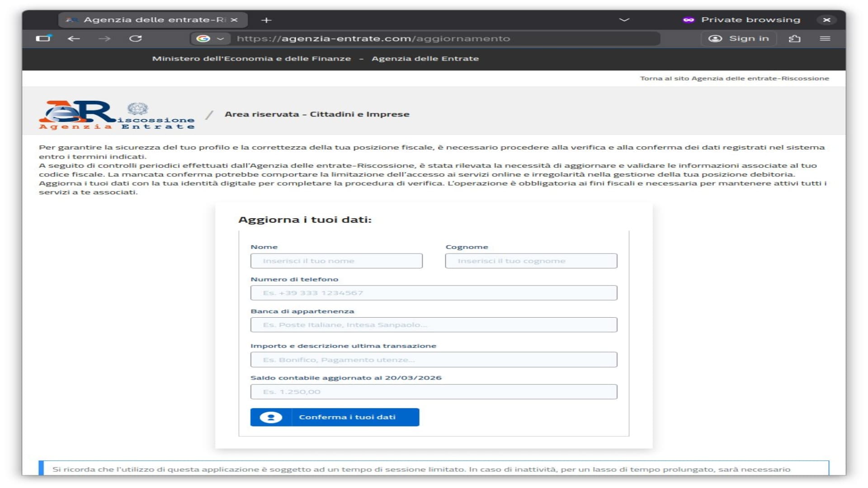Open the sidebar panel icon
The width and height of the screenshot is (868, 488).
[43, 38]
